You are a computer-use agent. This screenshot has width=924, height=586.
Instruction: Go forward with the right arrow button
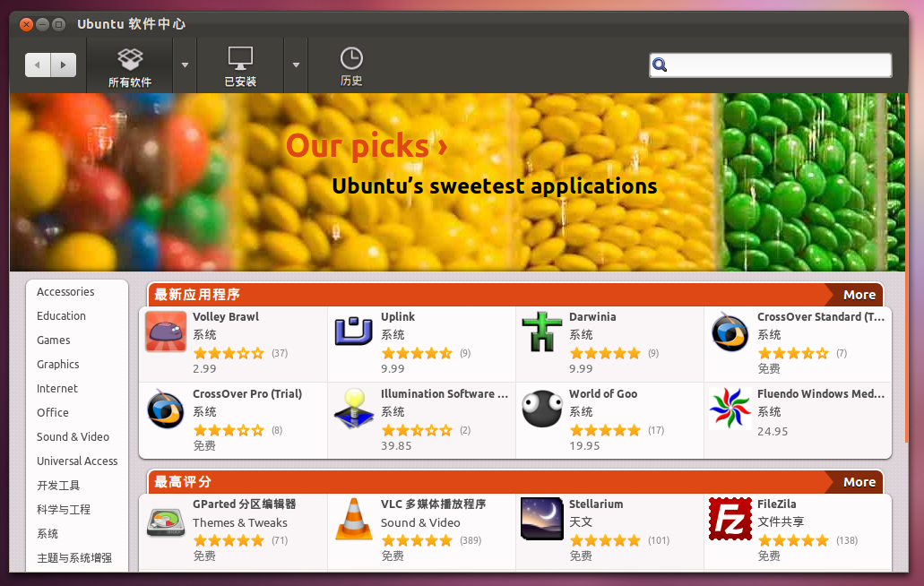(64, 65)
